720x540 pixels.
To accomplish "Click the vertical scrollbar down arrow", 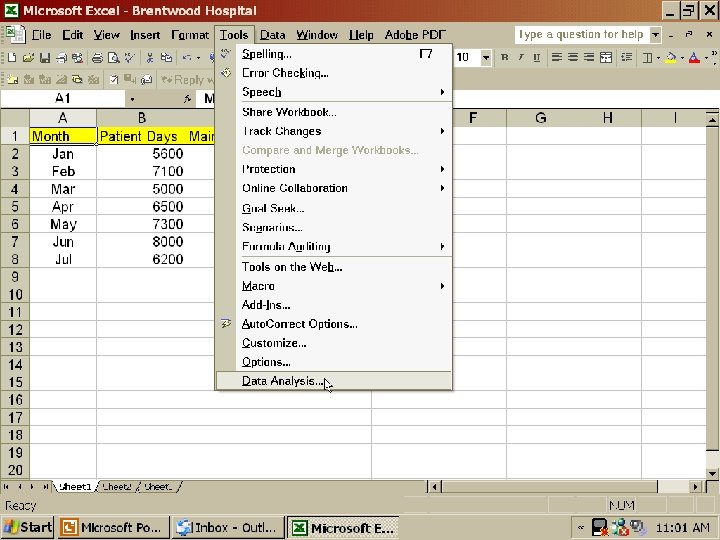I will pyautogui.click(x=712, y=473).
